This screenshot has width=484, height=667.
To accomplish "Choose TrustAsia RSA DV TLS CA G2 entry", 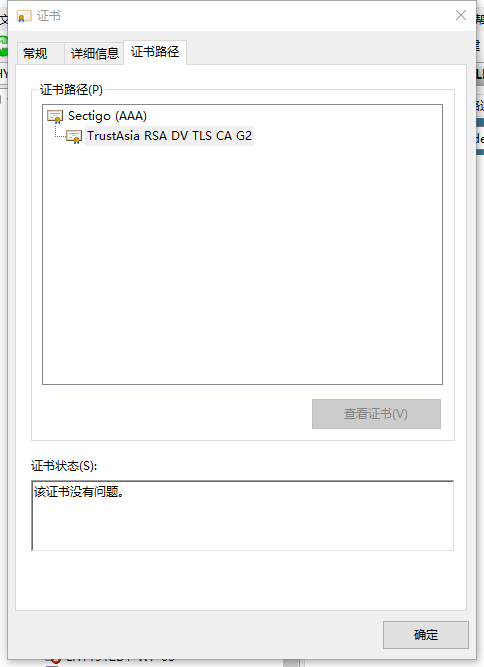I will point(169,136).
